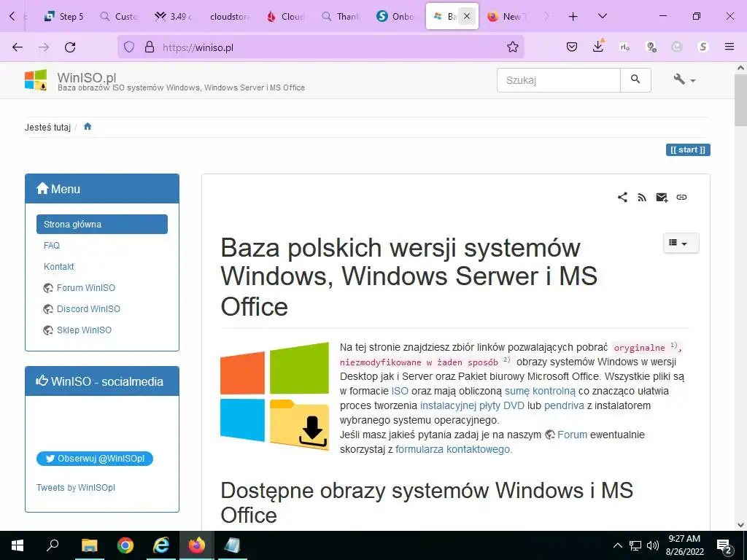This screenshot has width=747, height=560.
Task: Bookmark page with star icon
Action: (513, 47)
